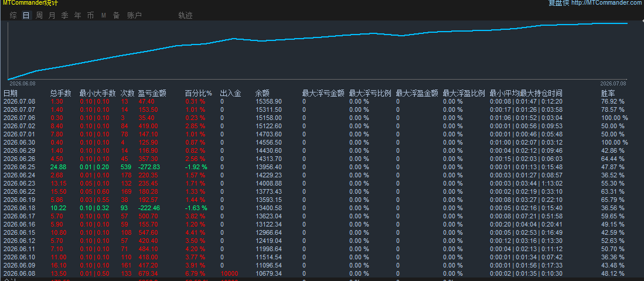
Task: Sort by the 胜率 column header
Action: (x=608, y=94)
